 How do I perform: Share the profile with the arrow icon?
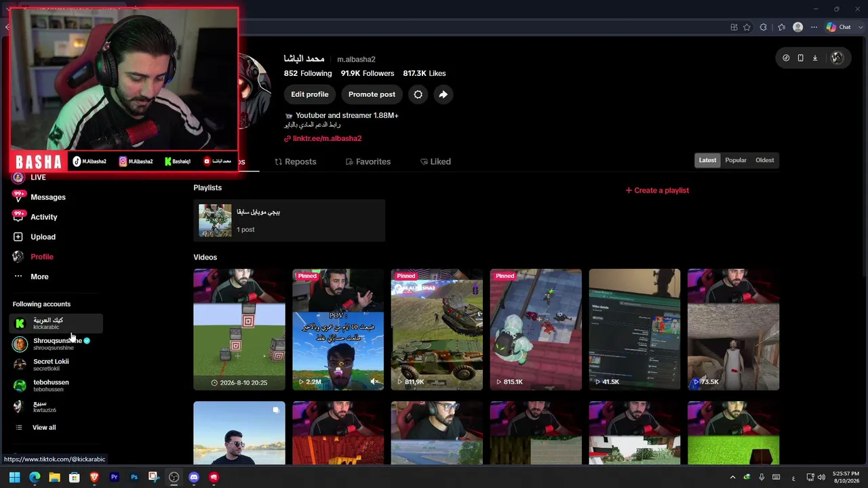443,94
